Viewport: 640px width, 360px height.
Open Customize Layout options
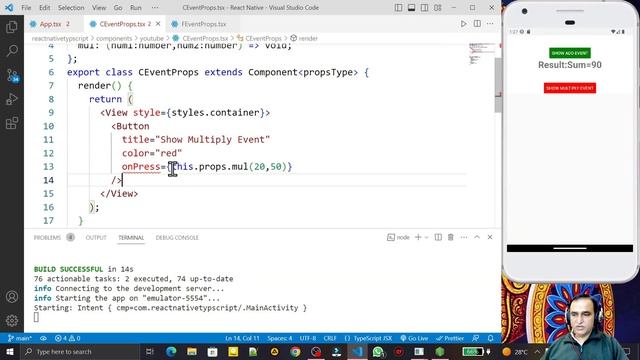point(438,8)
